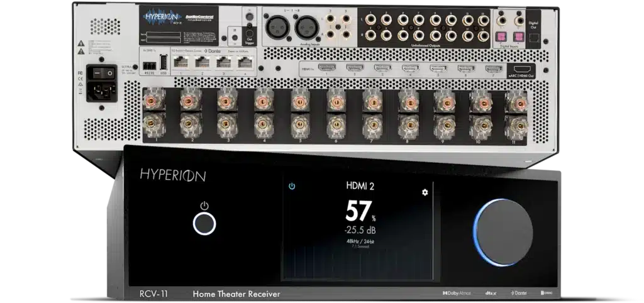644x303 pixels.
Task: Click Ethernet port 4
Action: click(245, 62)
